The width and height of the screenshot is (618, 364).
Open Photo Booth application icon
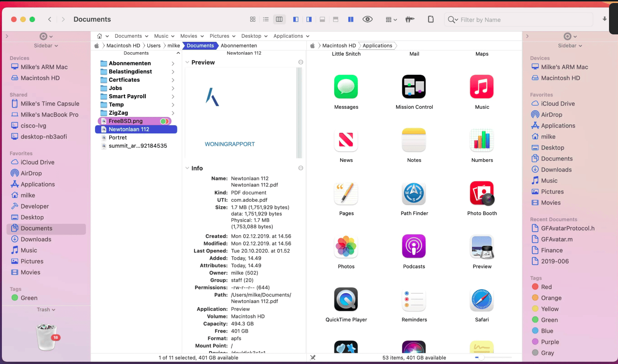482,193
